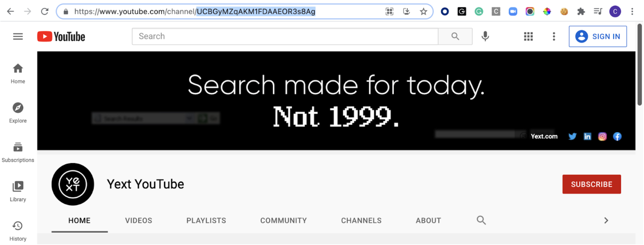Switch to the Videos tab
The height and width of the screenshot is (245, 644).
pos(139,220)
